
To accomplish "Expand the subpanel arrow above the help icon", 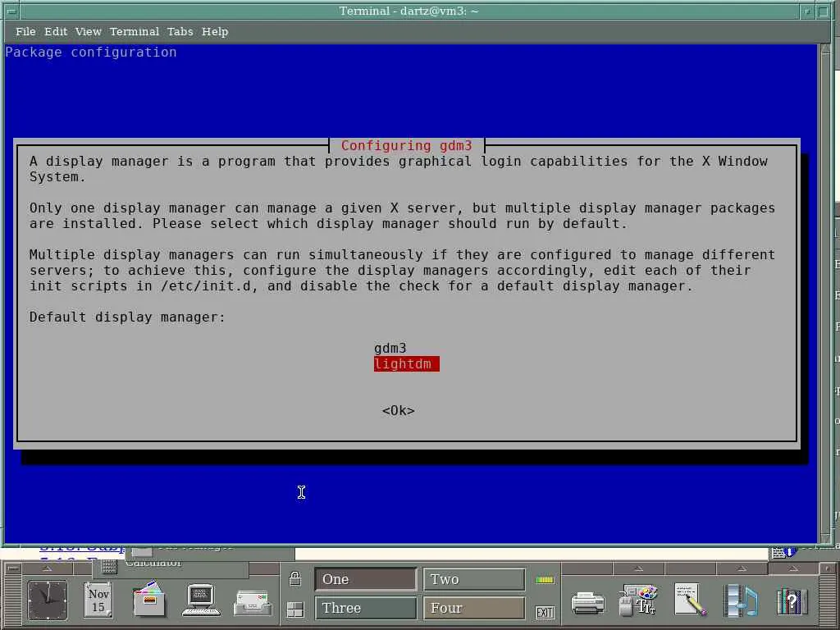I will click(x=793, y=568).
